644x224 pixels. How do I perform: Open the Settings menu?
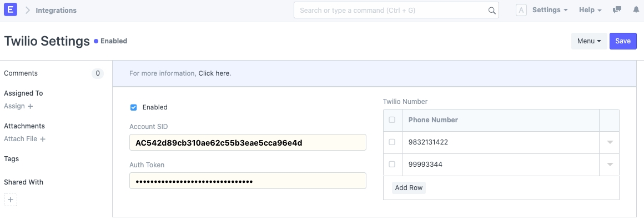[550, 10]
